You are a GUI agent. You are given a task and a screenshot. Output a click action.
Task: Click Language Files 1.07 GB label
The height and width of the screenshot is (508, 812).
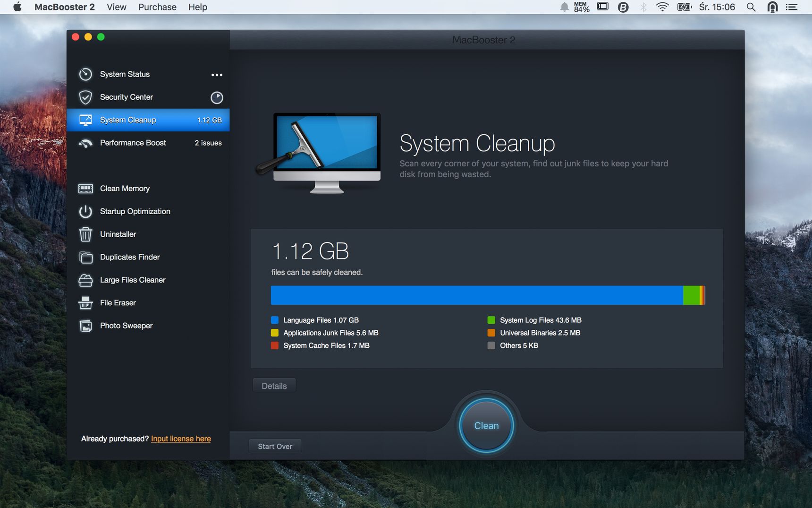pos(321,320)
